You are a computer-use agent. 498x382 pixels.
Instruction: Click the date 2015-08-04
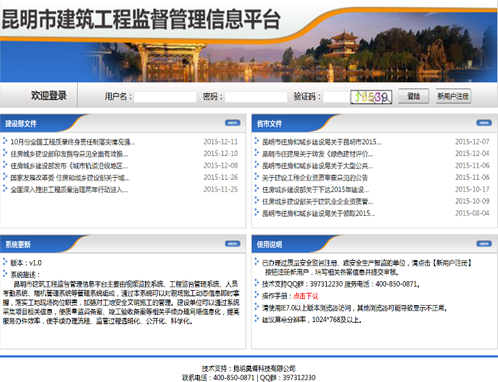click(x=472, y=213)
